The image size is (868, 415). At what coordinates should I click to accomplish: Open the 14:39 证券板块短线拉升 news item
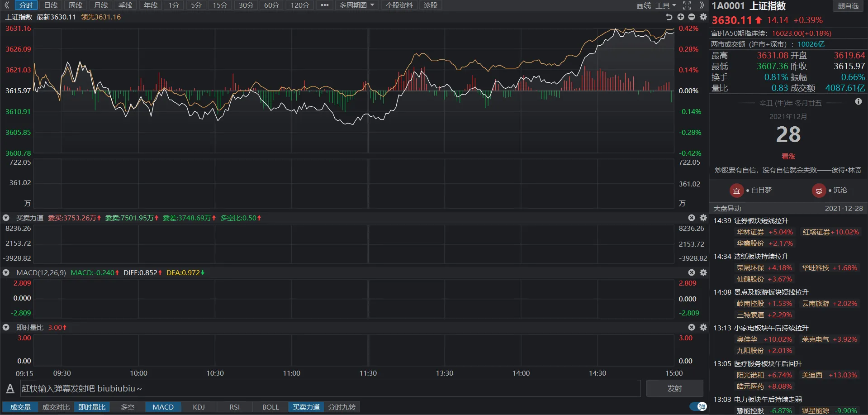coord(751,221)
